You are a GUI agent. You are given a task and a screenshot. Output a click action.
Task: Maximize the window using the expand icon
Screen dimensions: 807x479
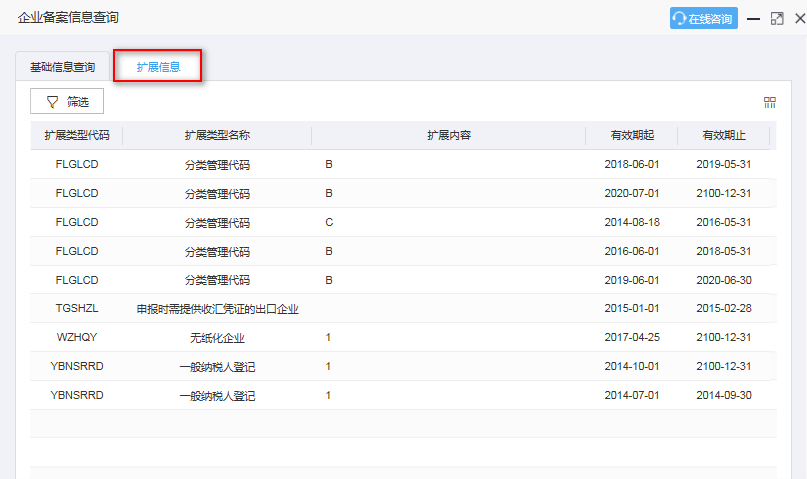(777, 19)
